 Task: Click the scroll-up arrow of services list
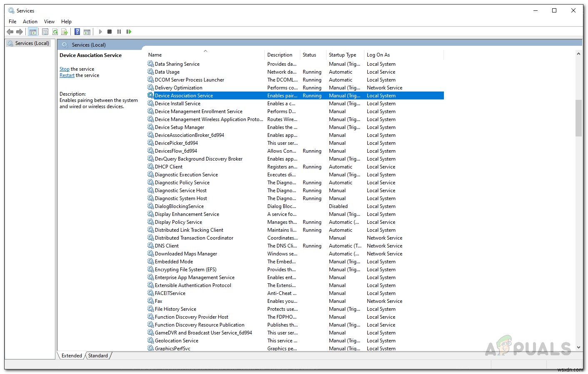pyautogui.click(x=578, y=54)
